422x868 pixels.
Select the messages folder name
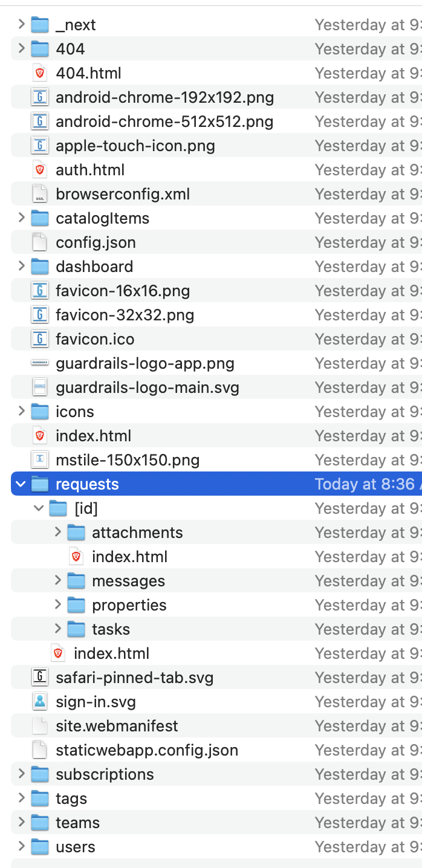coord(128,581)
